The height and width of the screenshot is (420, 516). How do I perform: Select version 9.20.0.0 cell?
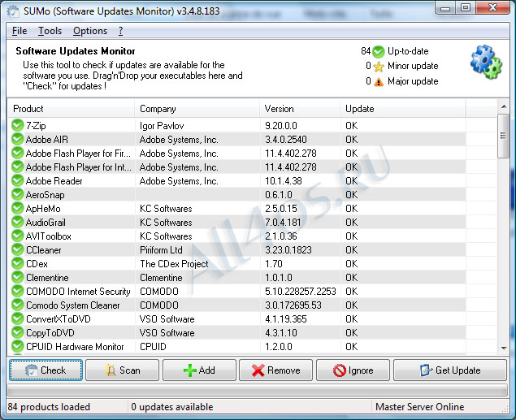(300, 125)
